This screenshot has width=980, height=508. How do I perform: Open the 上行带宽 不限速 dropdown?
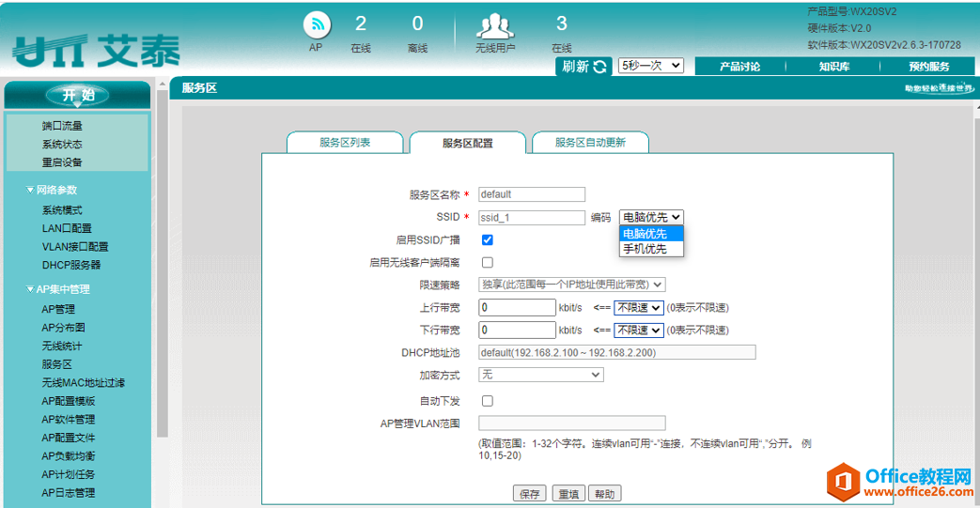638,307
